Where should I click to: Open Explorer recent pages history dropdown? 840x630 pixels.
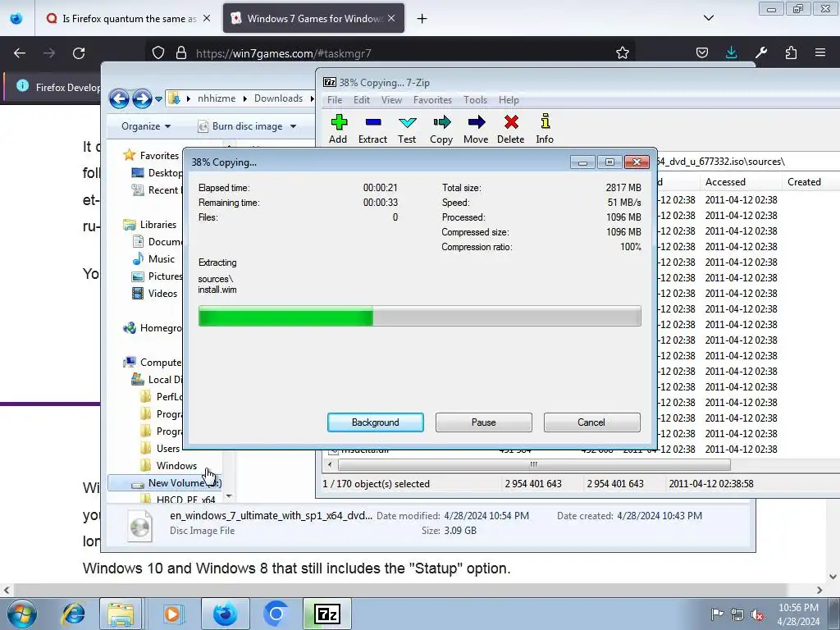coord(158,99)
